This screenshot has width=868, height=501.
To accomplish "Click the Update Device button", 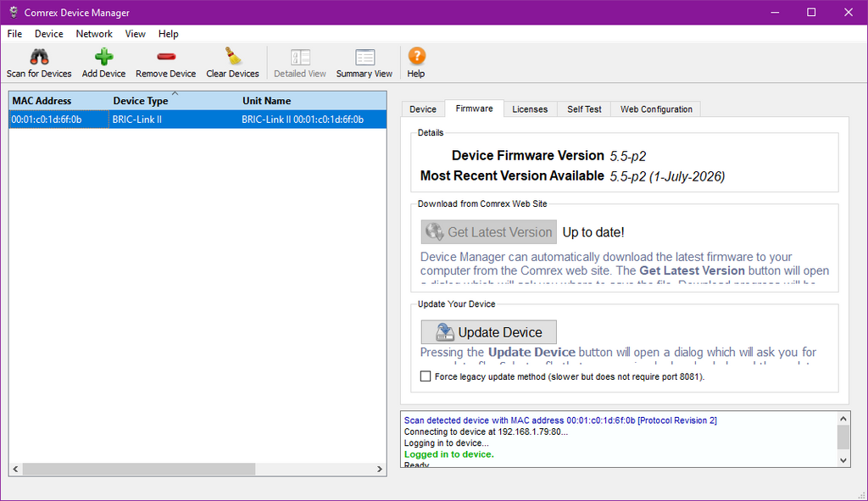I will click(489, 332).
